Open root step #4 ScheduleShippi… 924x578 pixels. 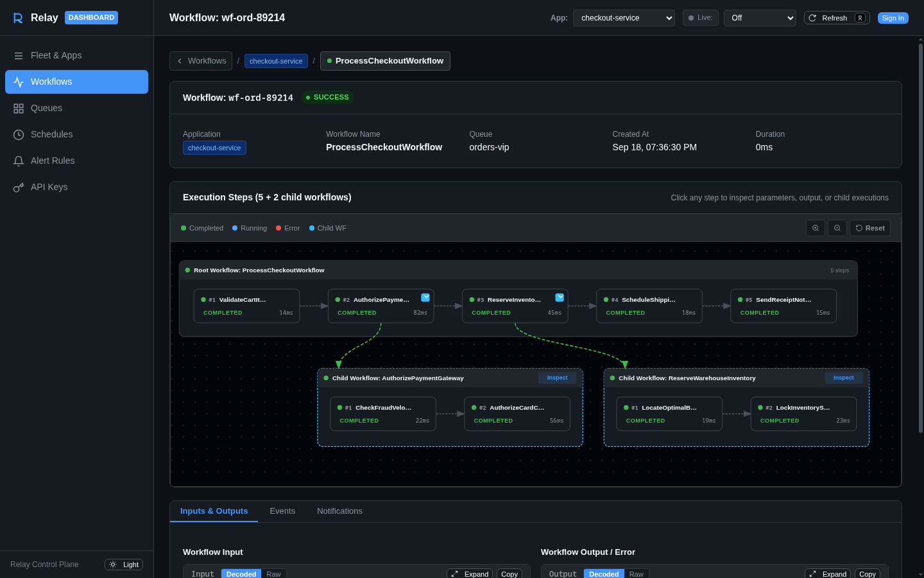[x=649, y=306]
